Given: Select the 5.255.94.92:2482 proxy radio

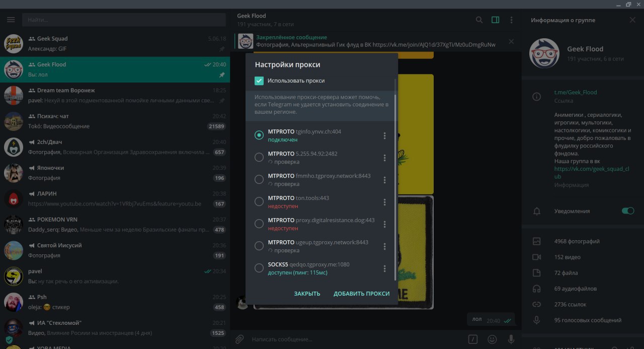Looking at the screenshot, I should tap(259, 157).
